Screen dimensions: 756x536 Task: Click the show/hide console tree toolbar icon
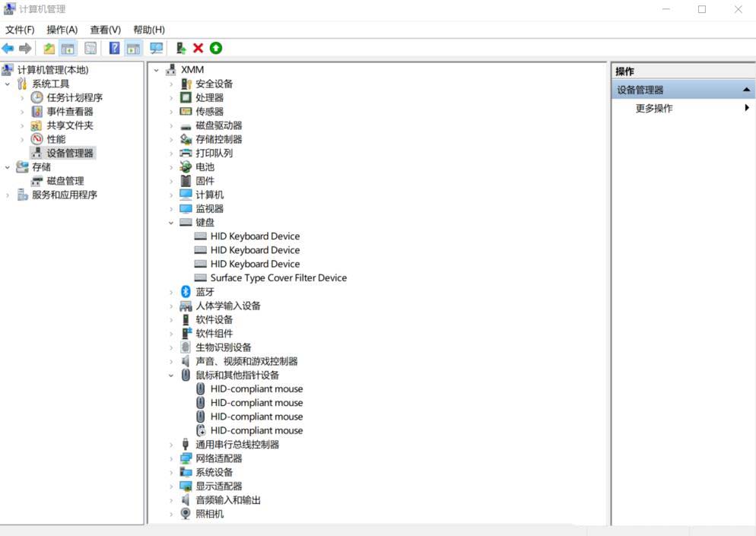point(68,48)
